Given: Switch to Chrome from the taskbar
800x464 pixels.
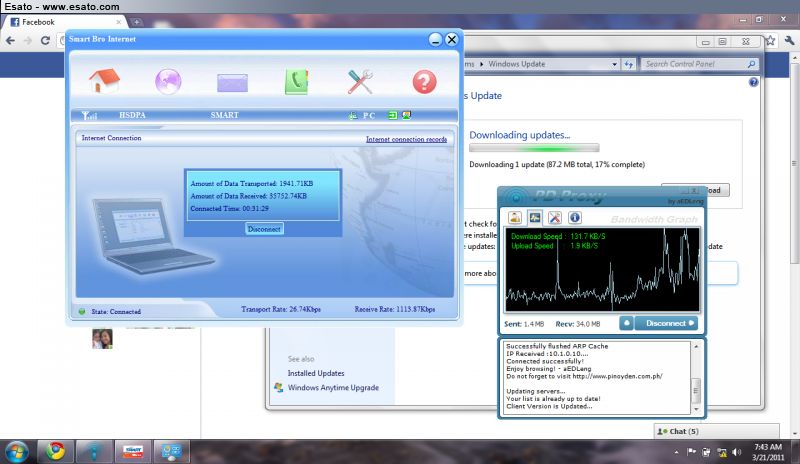Looking at the screenshot, I should point(55,451).
